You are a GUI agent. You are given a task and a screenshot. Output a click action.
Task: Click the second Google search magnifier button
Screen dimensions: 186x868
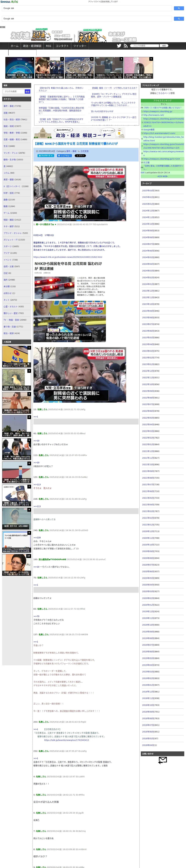(x=179, y=19)
